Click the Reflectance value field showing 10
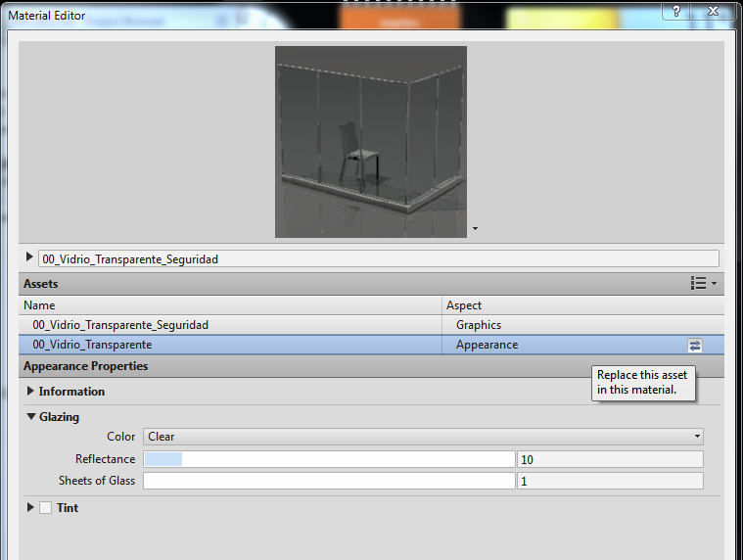This screenshot has height=560, width=743. 610,459
